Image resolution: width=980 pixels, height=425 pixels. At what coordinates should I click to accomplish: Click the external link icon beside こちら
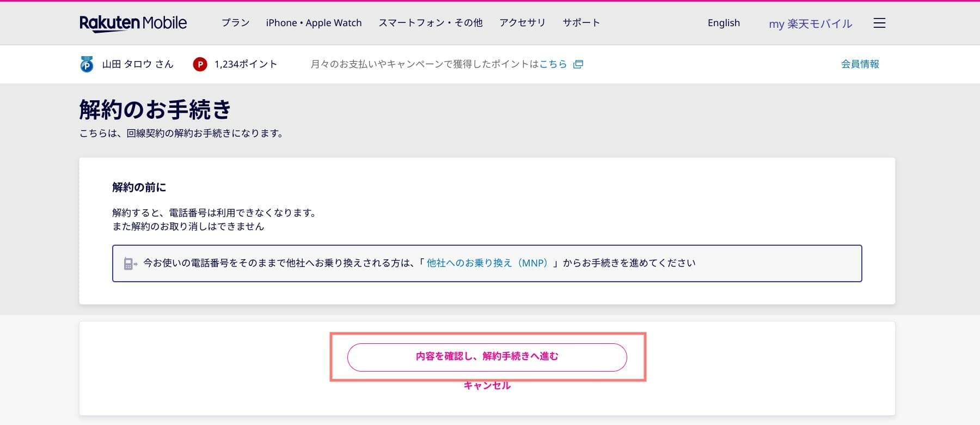click(x=578, y=64)
